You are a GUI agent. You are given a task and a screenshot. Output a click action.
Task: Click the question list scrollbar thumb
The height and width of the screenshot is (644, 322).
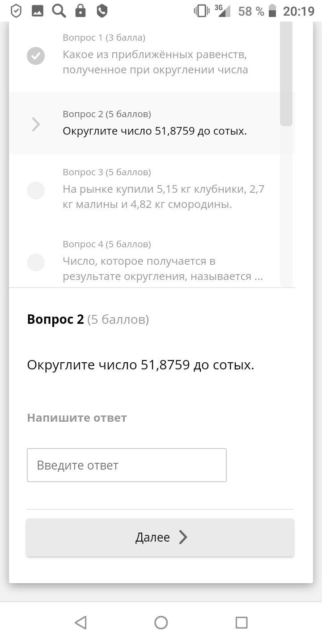286,74
